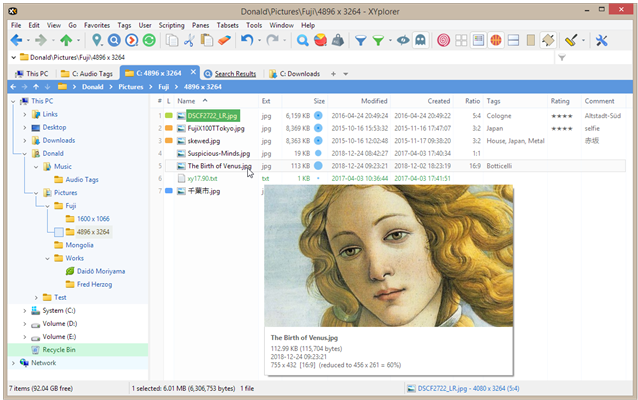Click the Venus preview image
This screenshot has width=638, height=400.
(389, 256)
